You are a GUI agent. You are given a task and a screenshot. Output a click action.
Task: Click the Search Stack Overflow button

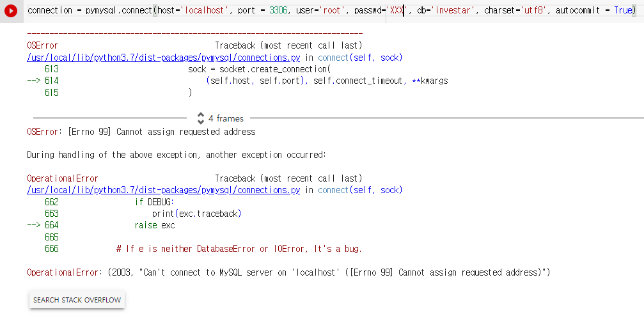click(x=77, y=300)
